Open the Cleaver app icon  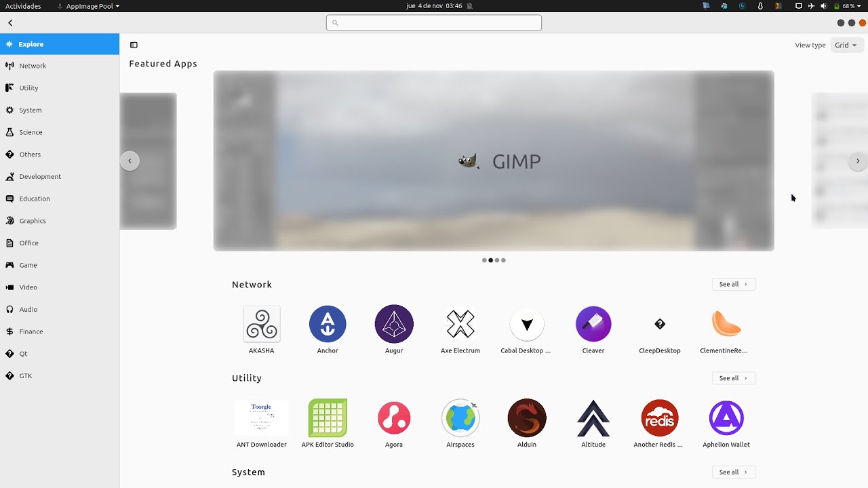tap(593, 324)
